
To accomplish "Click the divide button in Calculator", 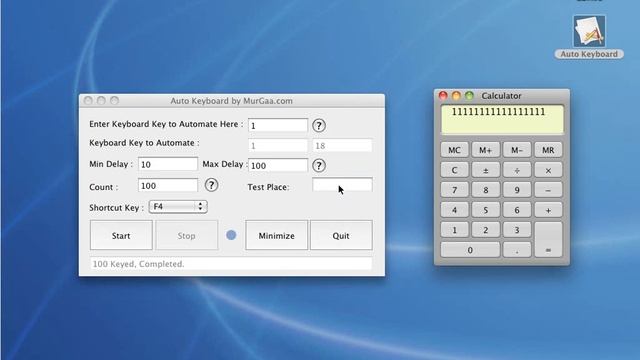I will pyautogui.click(x=517, y=170).
